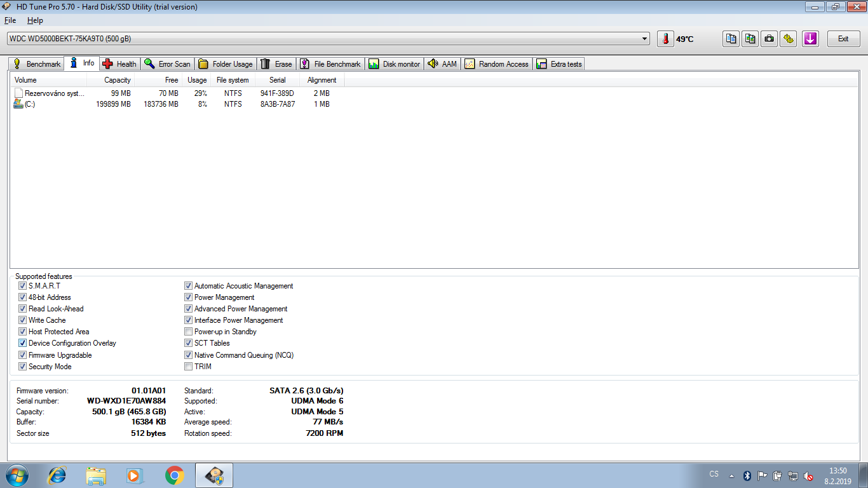Open the File menu
The width and height of the screenshot is (868, 488).
coord(10,20)
